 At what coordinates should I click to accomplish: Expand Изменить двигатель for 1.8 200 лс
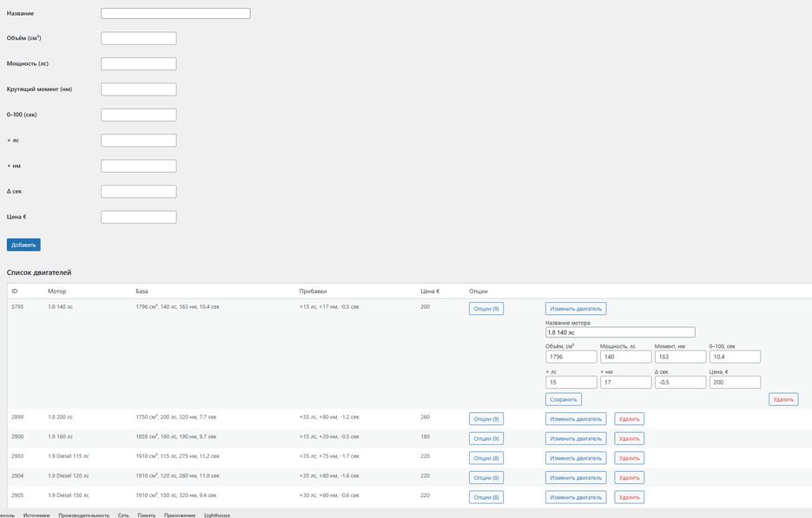point(575,418)
